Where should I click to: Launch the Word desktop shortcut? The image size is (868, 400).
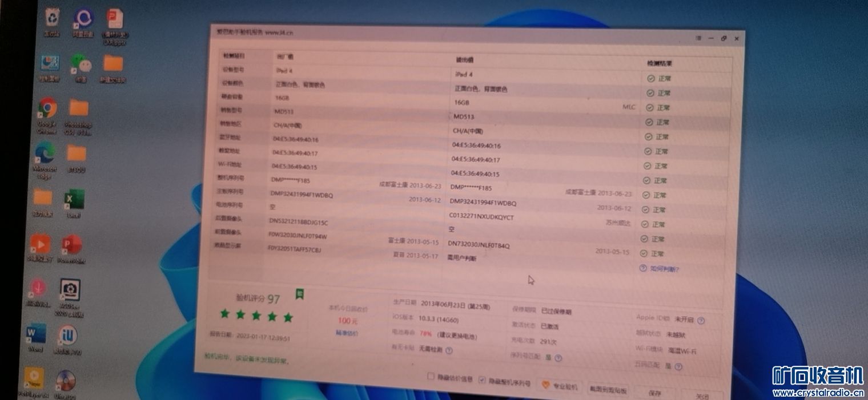tap(35, 338)
